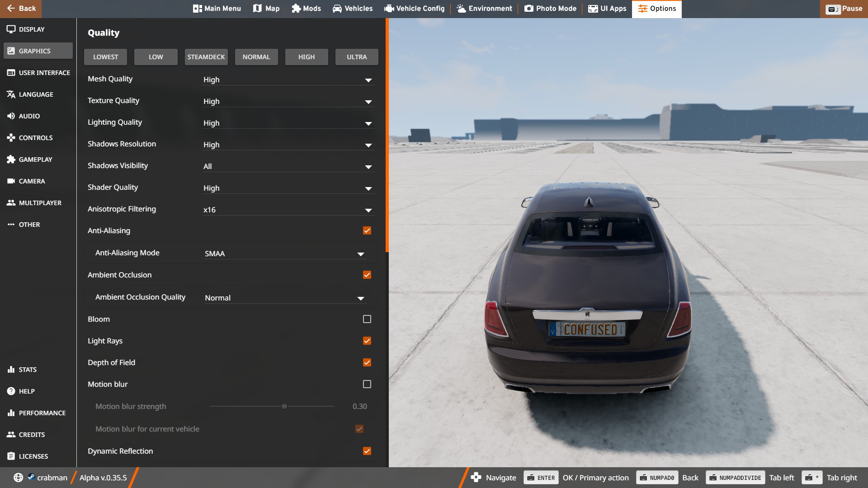Viewport: 868px width, 488px height.
Task: Click the settings panel vertical scrollbar
Action: click(x=387, y=136)
